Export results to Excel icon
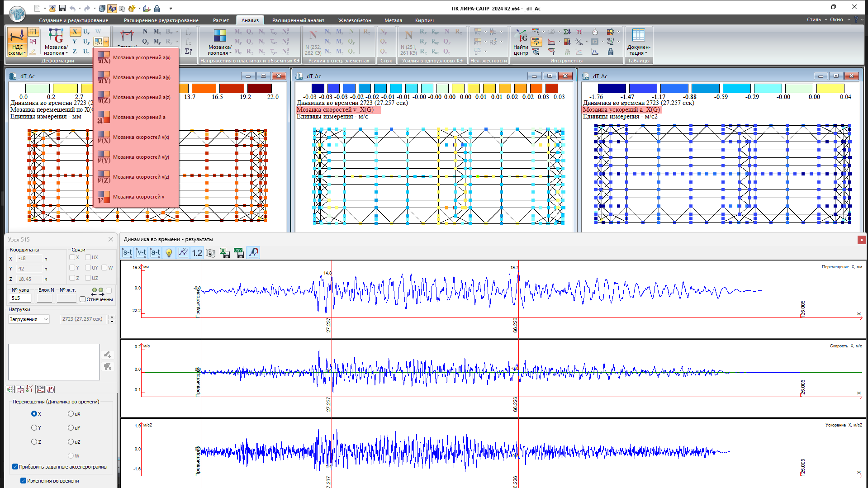 click(x=225, y=253)
